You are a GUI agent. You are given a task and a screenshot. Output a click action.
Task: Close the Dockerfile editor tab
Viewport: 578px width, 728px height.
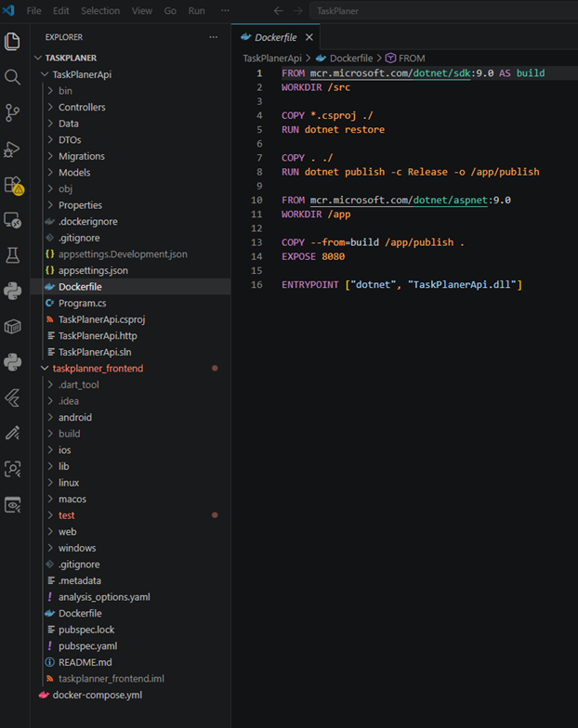[309, 37]
